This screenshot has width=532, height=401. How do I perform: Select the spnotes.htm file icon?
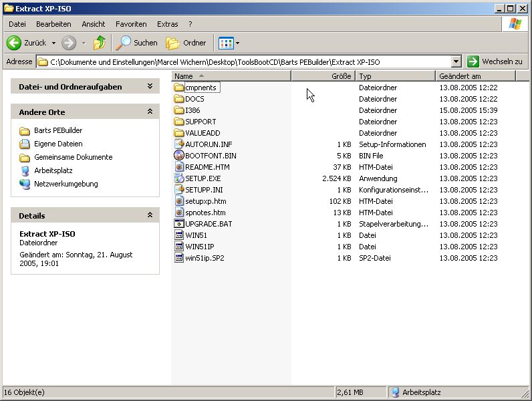click(x=179, y=213)
